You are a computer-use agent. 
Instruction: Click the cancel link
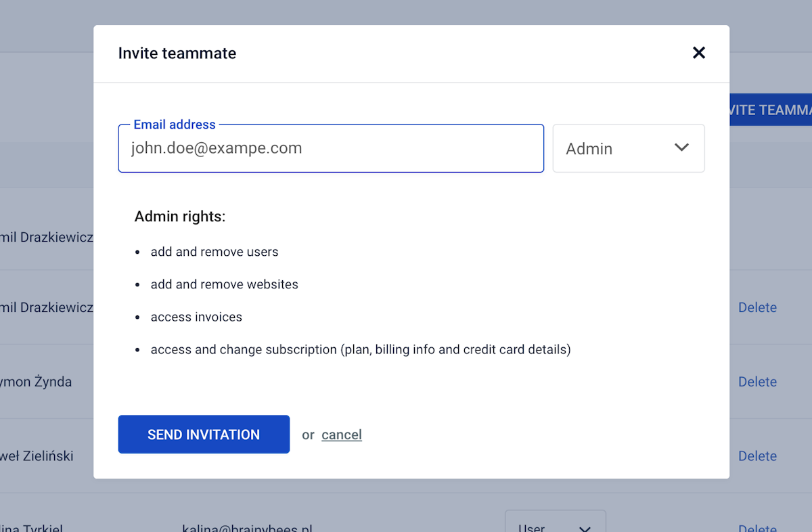[x=342, y=435]
